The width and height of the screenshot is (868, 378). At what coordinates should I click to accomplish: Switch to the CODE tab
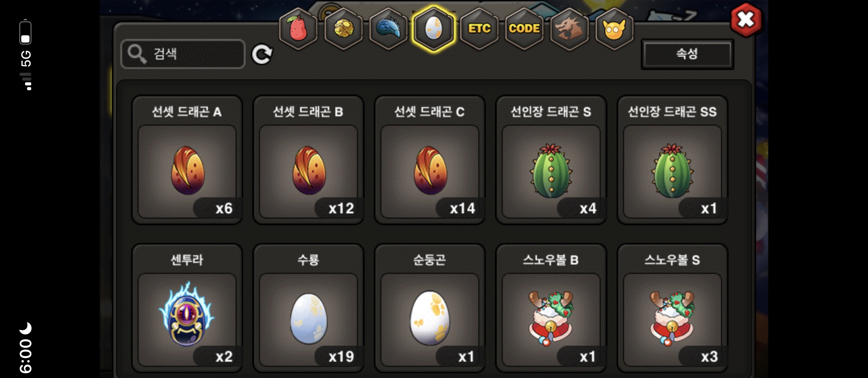[x=524, y=29]
